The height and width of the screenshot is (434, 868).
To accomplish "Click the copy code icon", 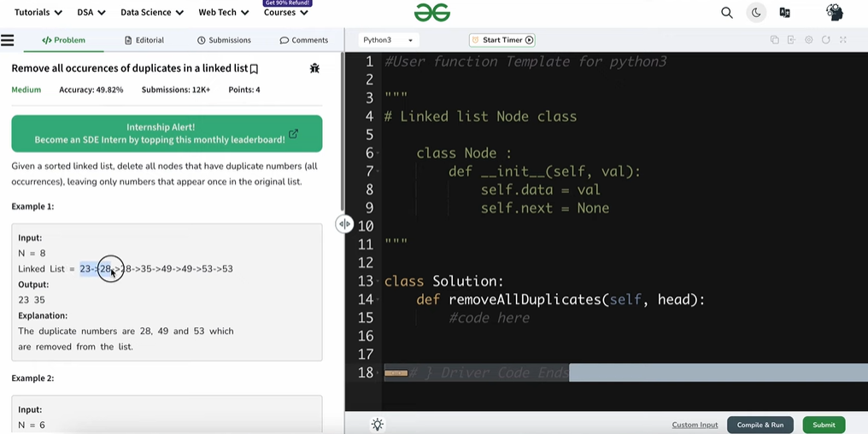I will click(x=774, y=40).
